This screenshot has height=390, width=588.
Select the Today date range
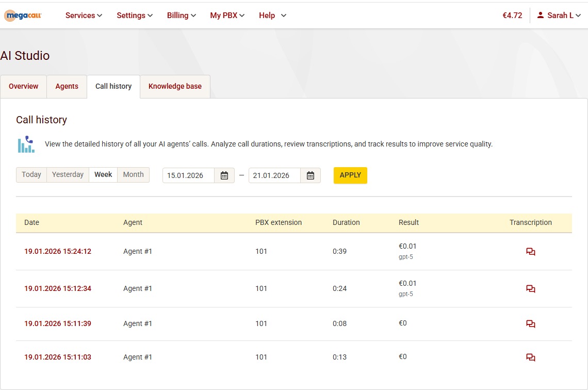[31, 175]
